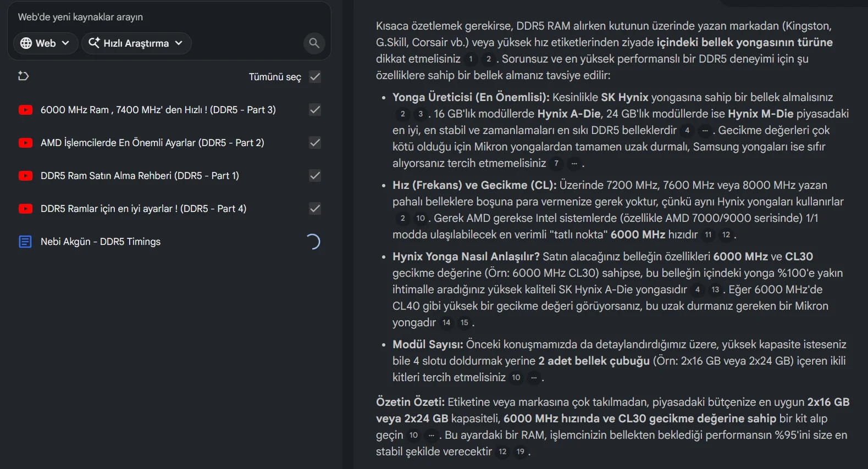The image size is (868, 469).
Task: Open source 'DDR5 Ramlar için en iyi ayarlar !'
Action: [143, 209]
